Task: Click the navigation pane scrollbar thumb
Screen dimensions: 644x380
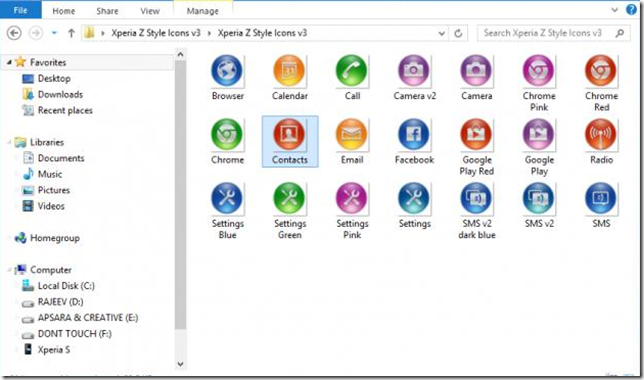Action: tap(180, 195)
